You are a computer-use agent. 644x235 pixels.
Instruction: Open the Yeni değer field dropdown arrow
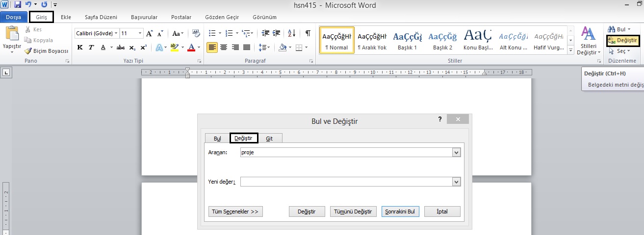[457, 182]
